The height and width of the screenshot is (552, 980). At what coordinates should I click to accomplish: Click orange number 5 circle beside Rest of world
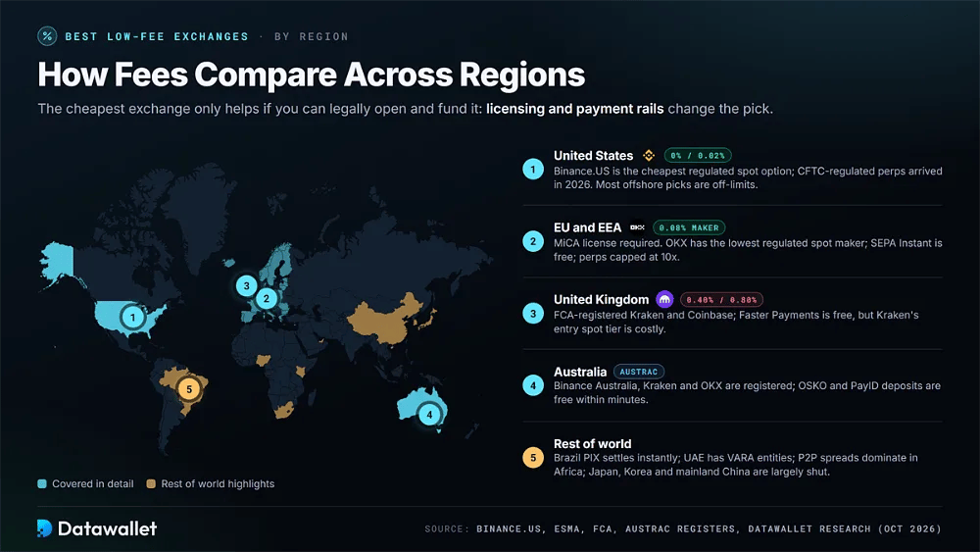click(533, 458)
